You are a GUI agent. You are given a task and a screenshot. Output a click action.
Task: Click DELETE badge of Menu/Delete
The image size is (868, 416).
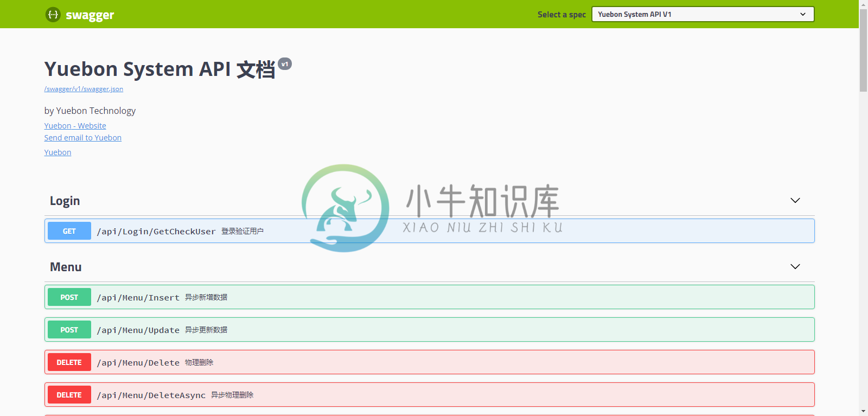coord(69,362)
